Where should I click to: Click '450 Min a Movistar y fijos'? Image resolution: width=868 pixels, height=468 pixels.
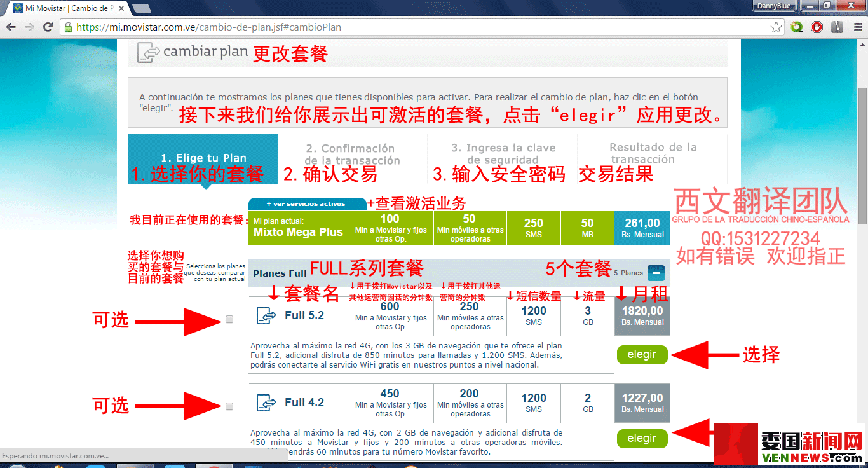coord(390,403)
